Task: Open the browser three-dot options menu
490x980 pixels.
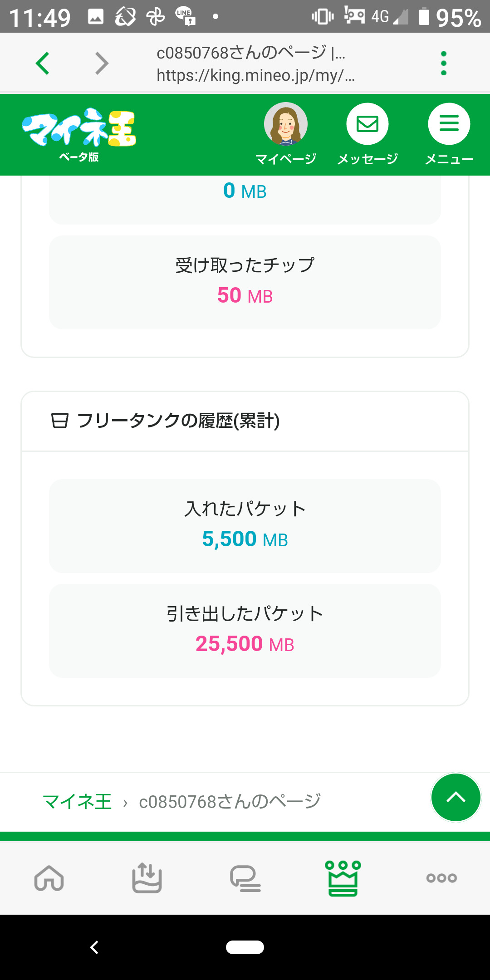Action: [443, 63]
